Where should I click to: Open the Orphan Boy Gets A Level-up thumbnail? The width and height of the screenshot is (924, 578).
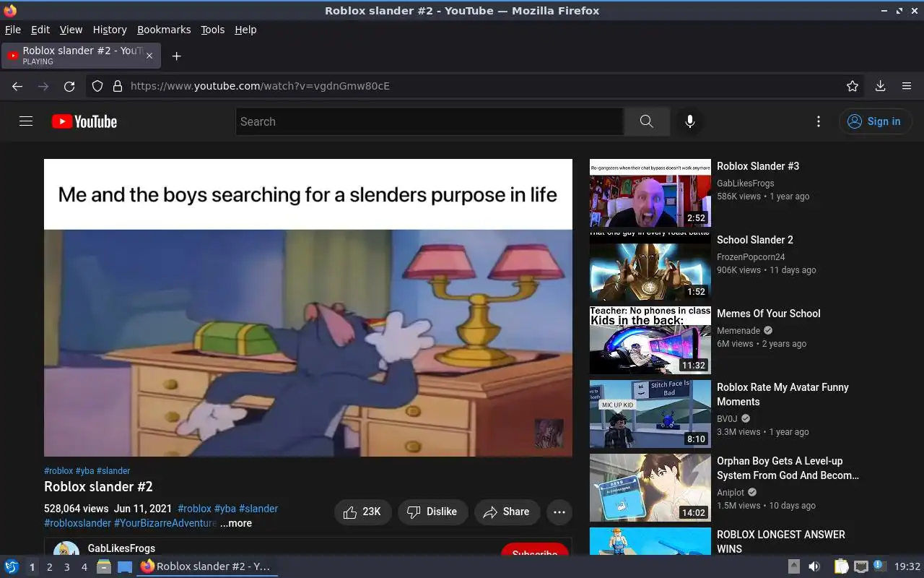click(650, 488)
